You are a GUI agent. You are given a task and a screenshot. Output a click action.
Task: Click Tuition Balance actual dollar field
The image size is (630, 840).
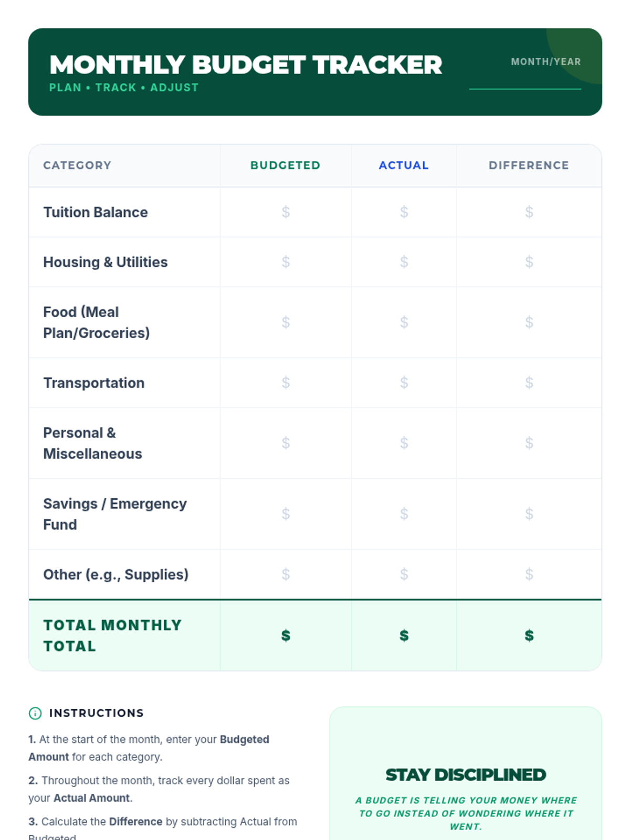[404, 212]
